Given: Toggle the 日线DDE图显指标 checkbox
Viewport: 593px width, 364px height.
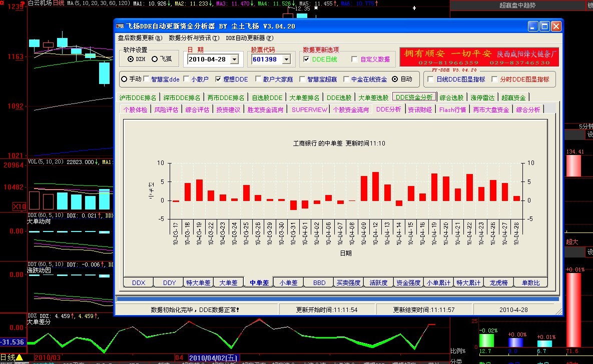Looking at the screenshot, I should coord(430,79).
